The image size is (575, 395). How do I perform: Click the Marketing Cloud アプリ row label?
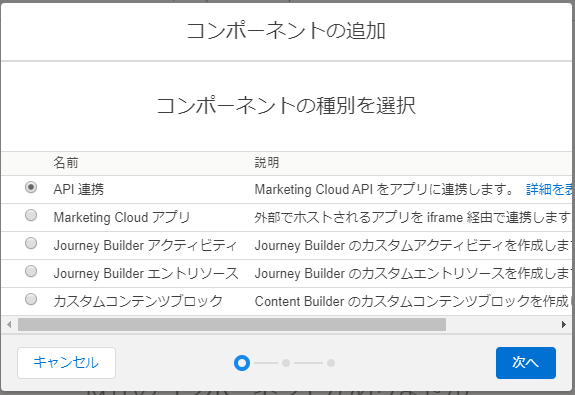point(122,217)
